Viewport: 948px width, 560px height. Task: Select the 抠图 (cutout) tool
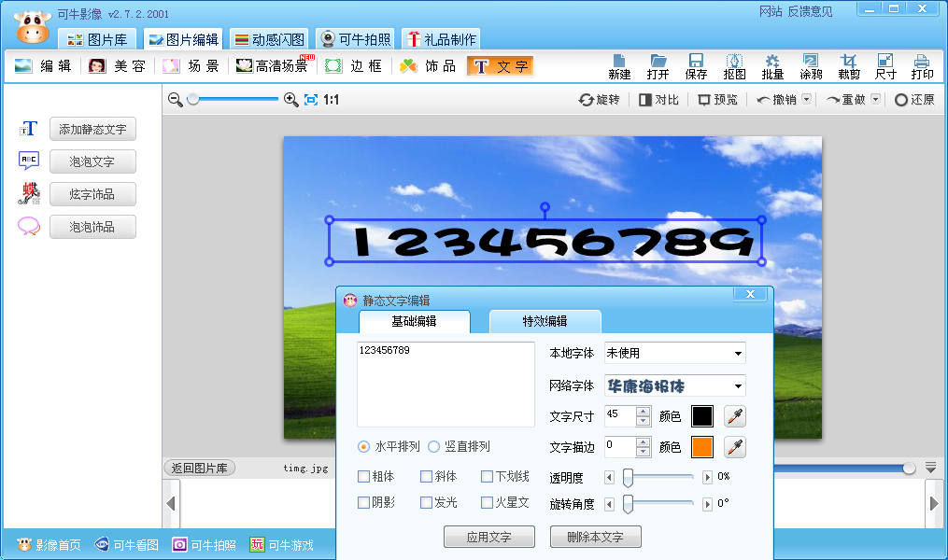736,65
